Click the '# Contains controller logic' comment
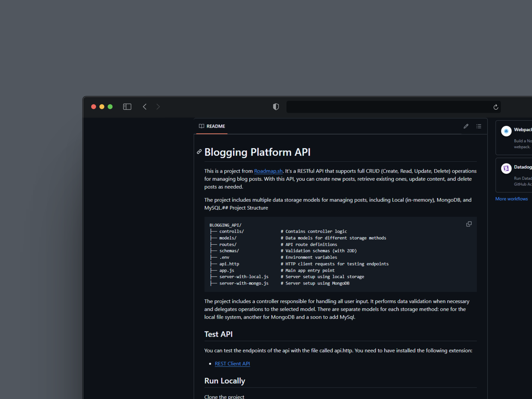532x399 pixels. tap(314, 232)
